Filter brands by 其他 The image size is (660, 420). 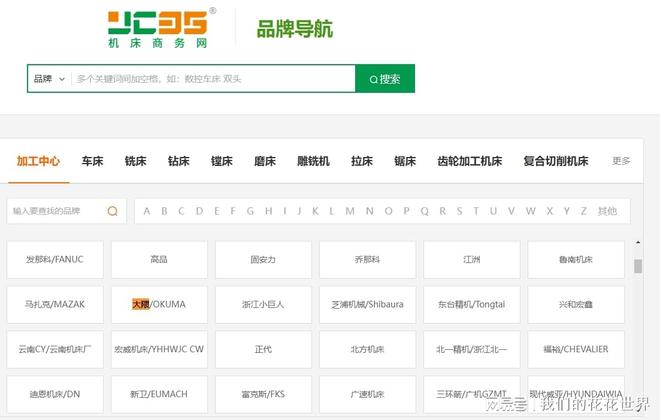tap(607, 211)
